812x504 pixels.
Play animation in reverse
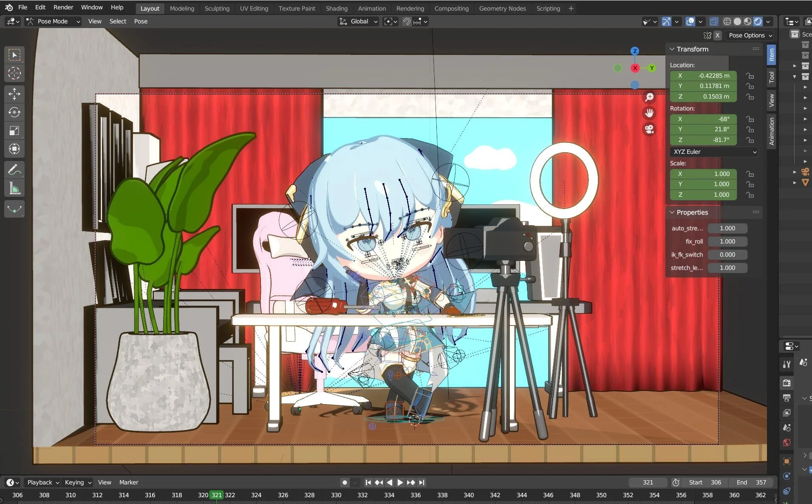coord(389,482)
